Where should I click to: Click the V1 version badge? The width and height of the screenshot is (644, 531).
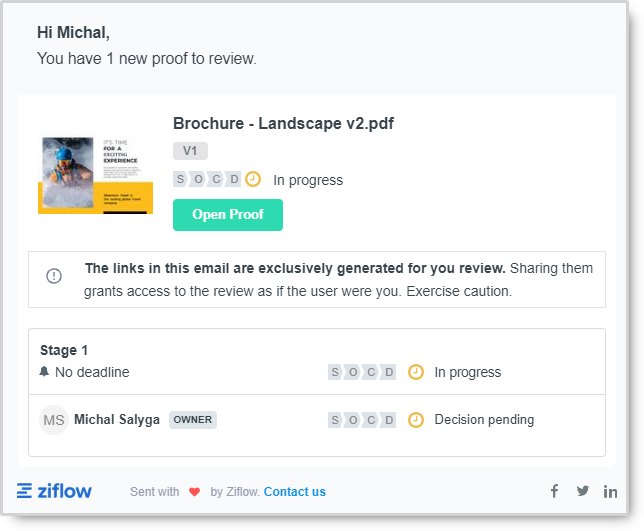pyautogui.click(x=190, y=151)
